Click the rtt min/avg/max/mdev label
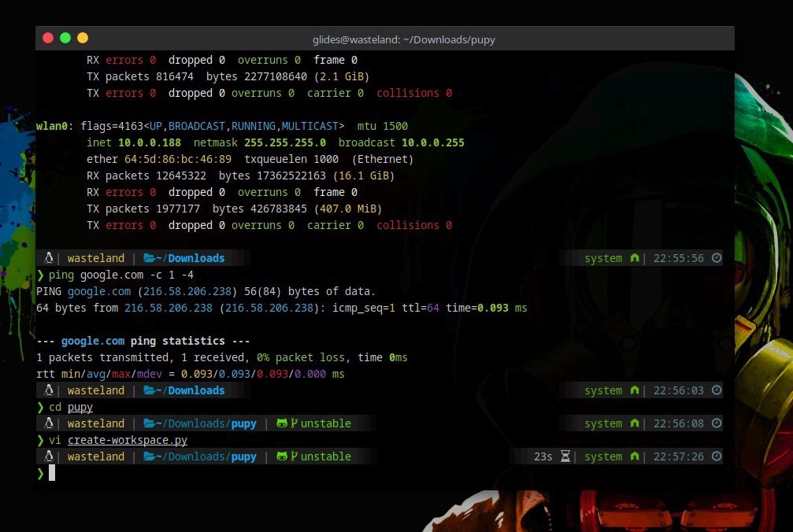793x532 pixels. (x=99, y=374)
